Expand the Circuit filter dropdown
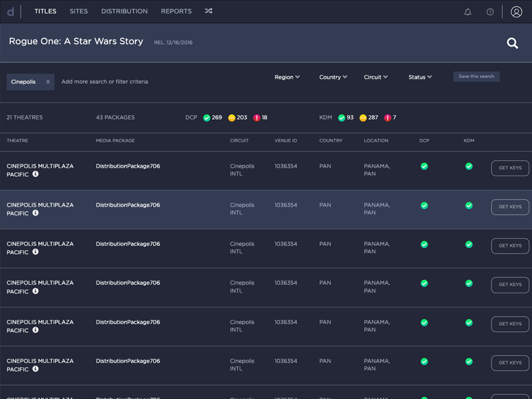Viewport: 532px width, 399px height. tap(376, 77)
